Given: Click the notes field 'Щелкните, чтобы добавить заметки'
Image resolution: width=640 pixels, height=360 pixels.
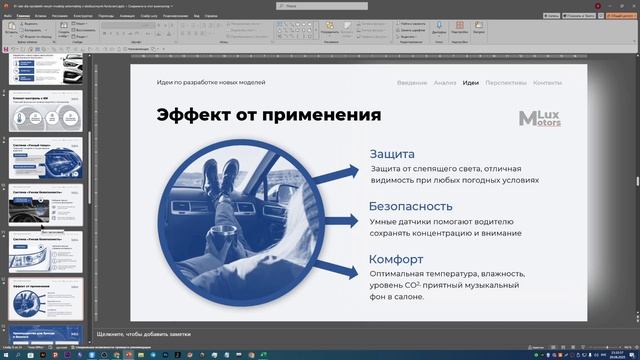Looking at the screenshot, I should point(144,334).
